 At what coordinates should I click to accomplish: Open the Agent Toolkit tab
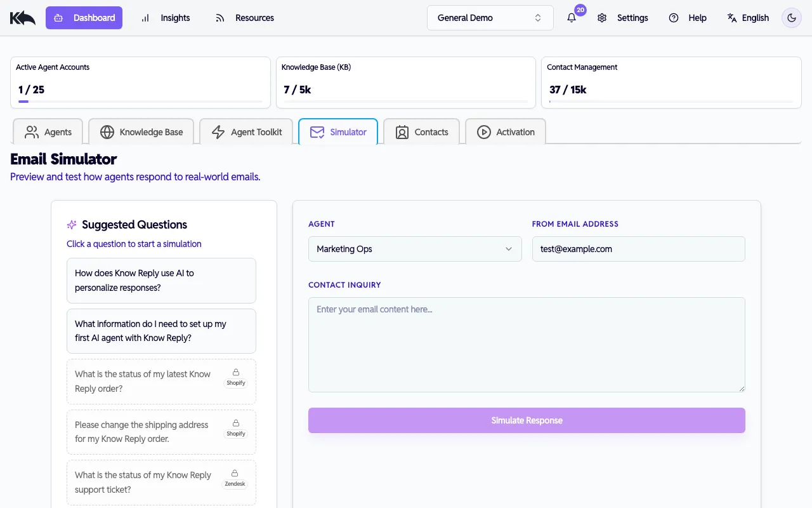(246, 132)
